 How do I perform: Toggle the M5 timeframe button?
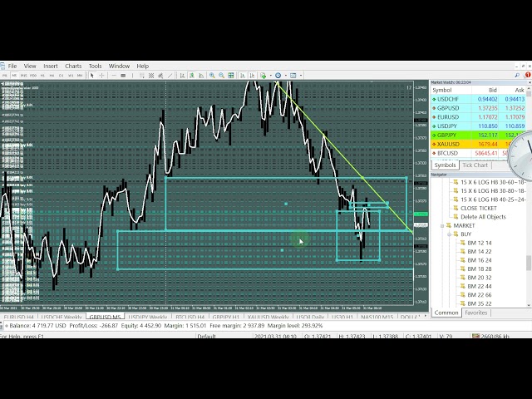coord(14,75)
